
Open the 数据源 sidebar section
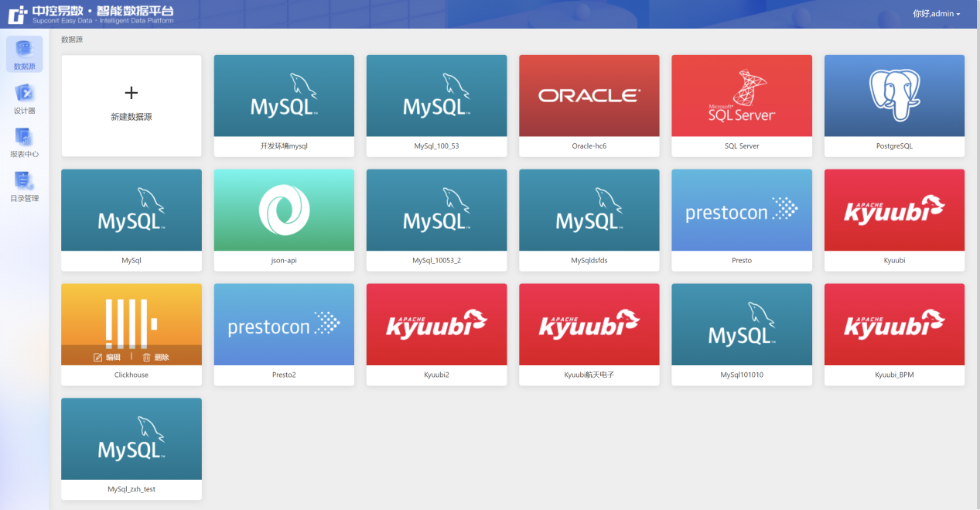pyautogui.click(x=24, y=54)
